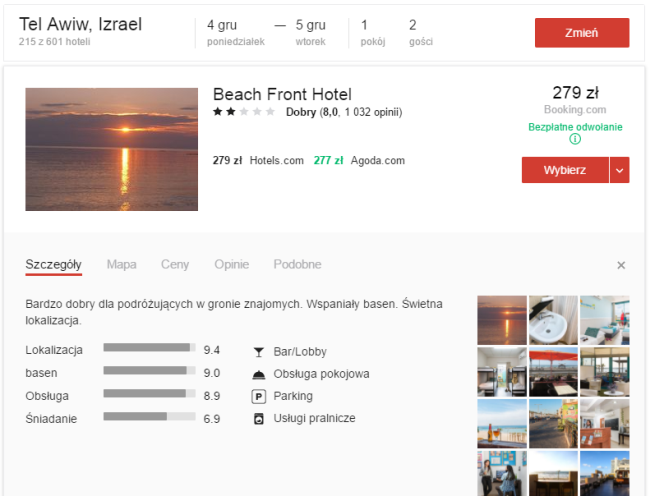Click the Parking amenity icon
The width and height of the screenshot is (650, 496).
tap(259, 396)
